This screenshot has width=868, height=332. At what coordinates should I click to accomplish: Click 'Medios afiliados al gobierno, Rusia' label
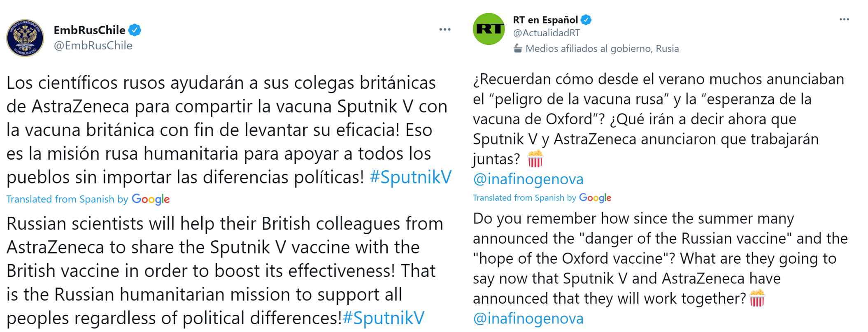click(x=602, y=49)
